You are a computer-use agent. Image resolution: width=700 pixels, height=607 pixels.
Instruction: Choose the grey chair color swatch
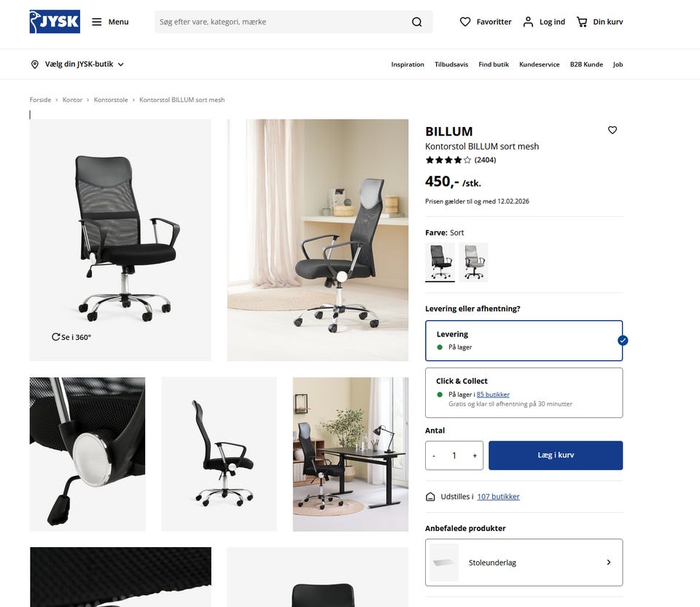(x=474, y=262)
